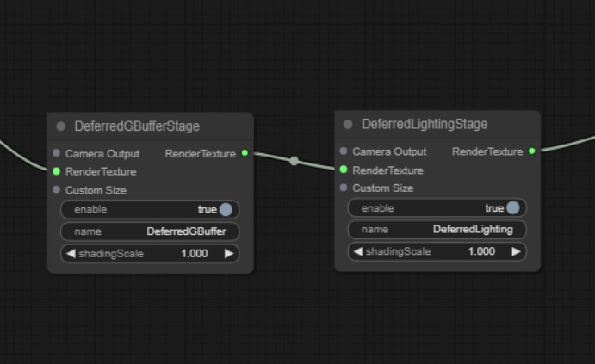Click the DeferredGBuffer name input field
This screenshot has width=595, height=364.
(150, 231)
